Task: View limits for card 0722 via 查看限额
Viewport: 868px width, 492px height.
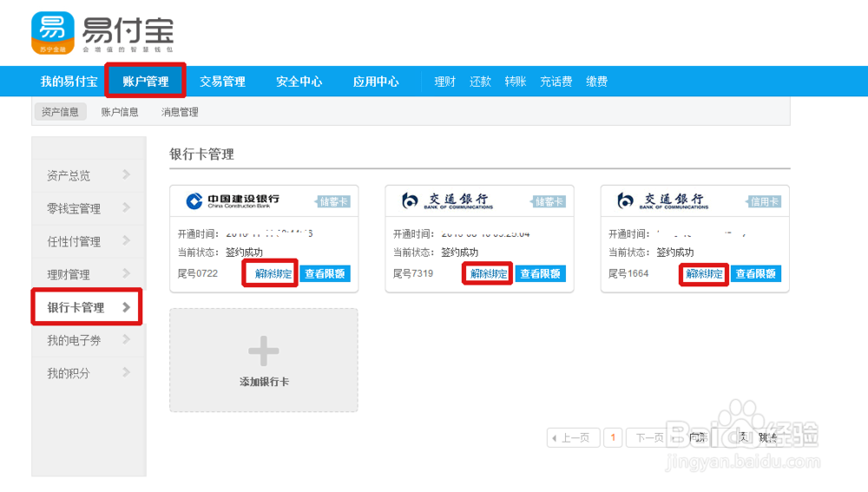Action: pos(325,273)
